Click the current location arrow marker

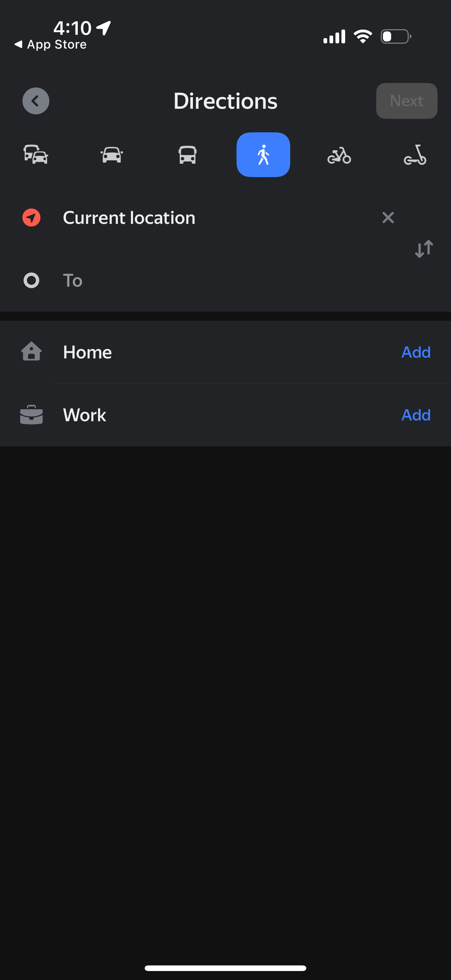click(x=31, y=218)
